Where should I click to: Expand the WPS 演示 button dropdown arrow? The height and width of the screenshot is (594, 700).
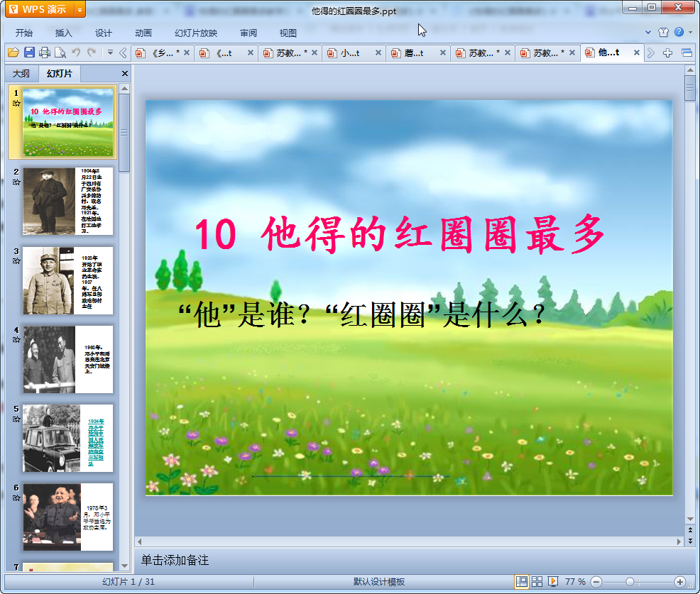tap(80, 9)
